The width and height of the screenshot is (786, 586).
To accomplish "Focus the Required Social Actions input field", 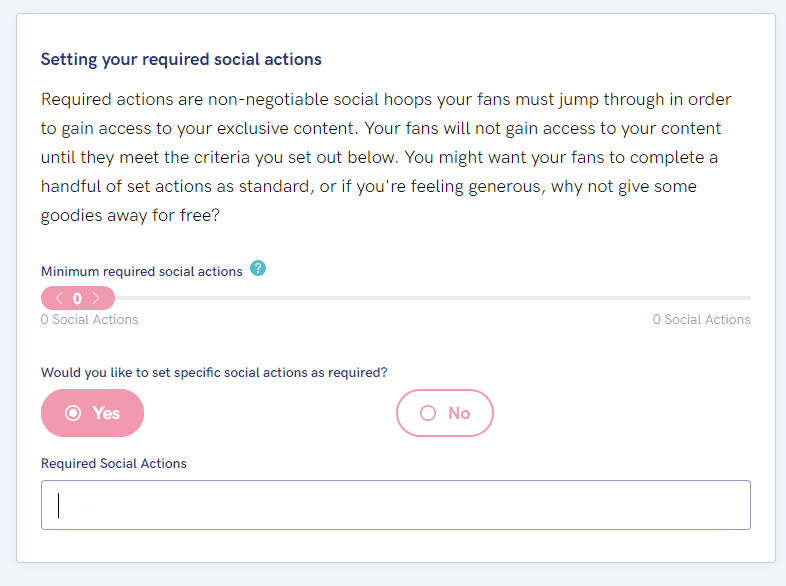I will pyautogui.click(x=396, y=505).
